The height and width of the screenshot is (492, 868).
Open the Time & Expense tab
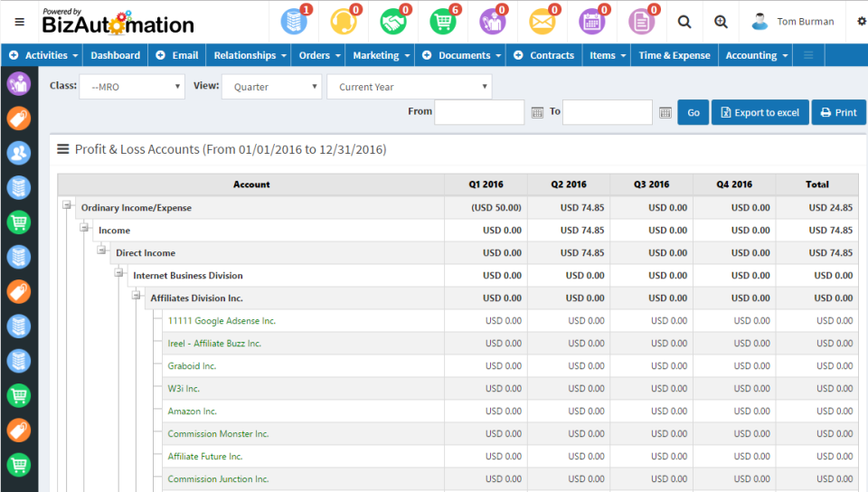[675, 55]
